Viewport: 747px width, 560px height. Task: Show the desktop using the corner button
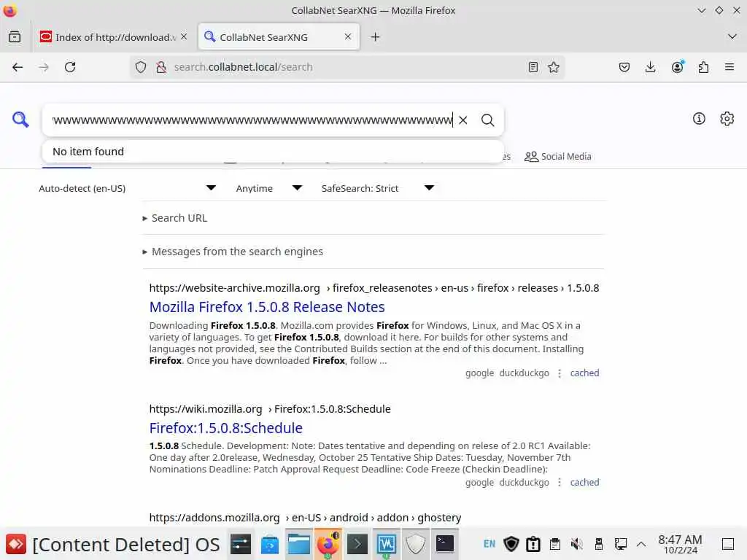coord(728,544)
